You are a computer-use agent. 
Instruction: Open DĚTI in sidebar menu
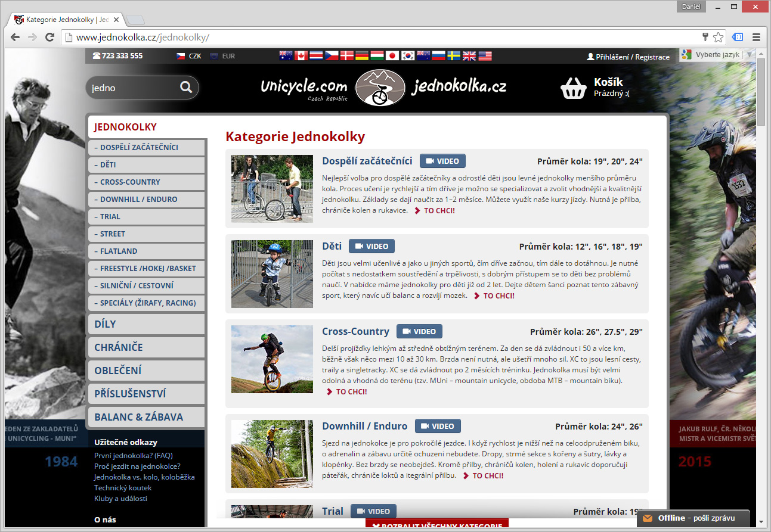[147, 165]
